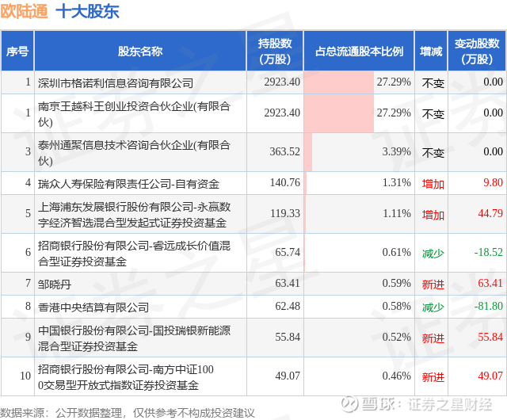Click 新进 status for 邹晓丹
The width and height of the screenshot is (507, 420).
[x=433, y=284]
